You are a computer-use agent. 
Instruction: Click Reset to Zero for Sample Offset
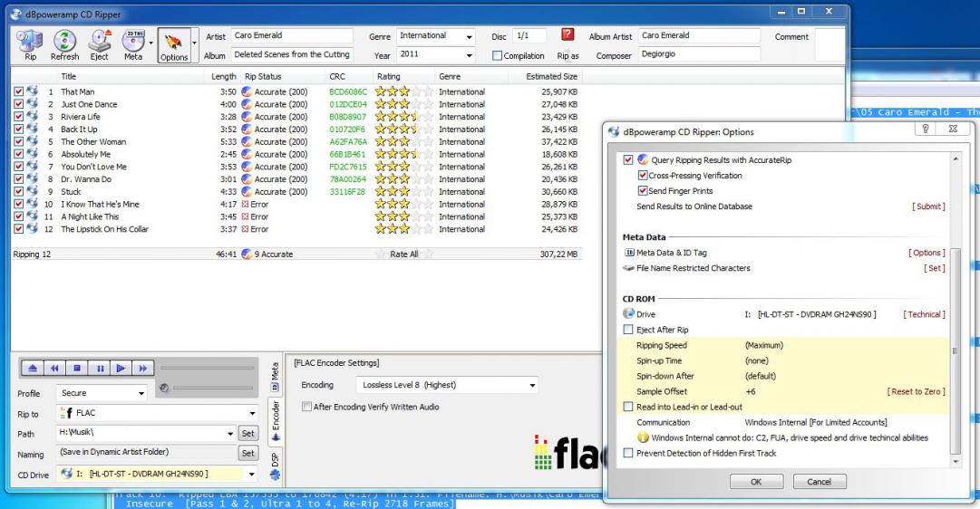point(916,391)
